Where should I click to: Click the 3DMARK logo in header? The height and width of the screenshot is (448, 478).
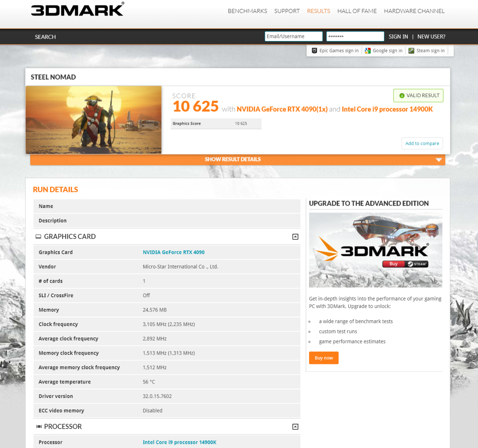[x=77, y=9]
